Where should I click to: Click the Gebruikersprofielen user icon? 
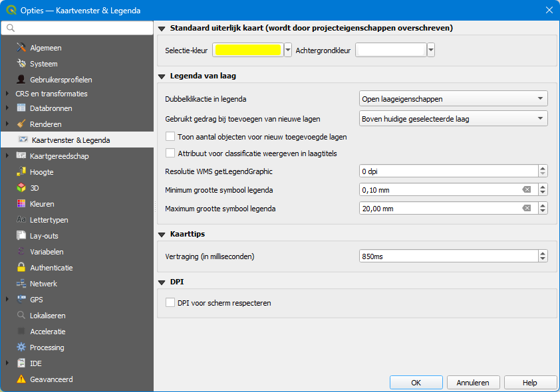[21, 79]
